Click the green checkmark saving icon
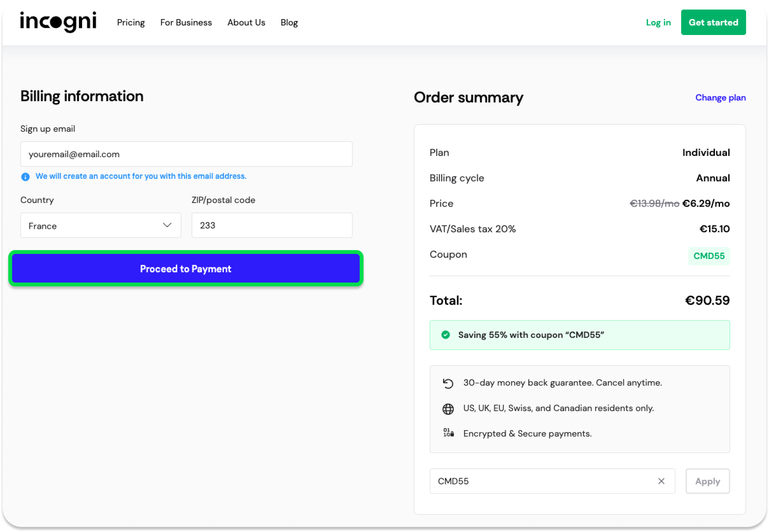Viewport: 769px width, 532px height. [446, 335]
